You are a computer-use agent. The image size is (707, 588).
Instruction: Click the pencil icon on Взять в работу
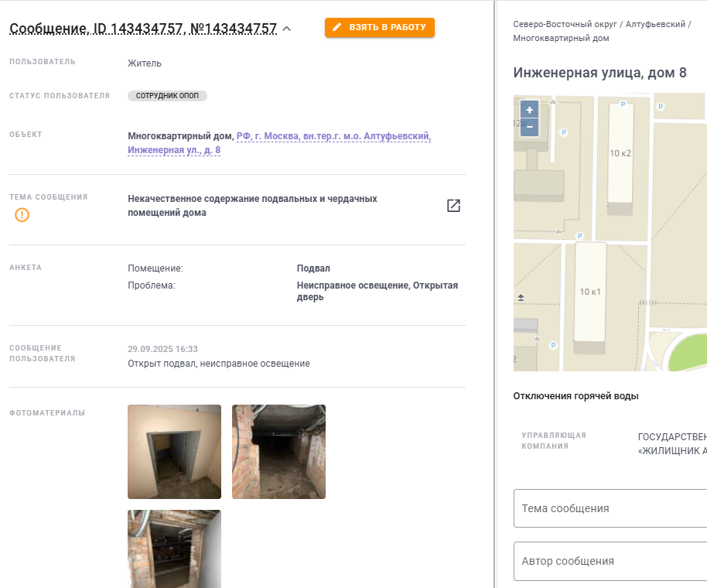(x=336, y=27)
